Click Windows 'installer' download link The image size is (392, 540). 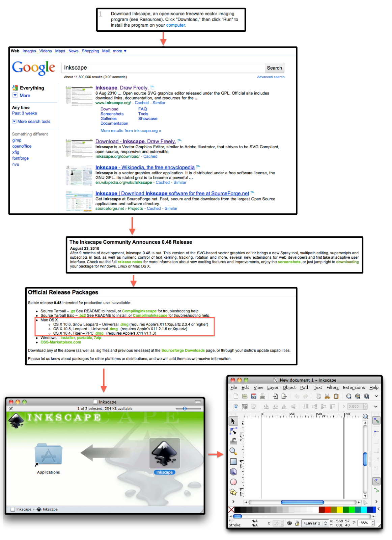(x=67, y=338)
